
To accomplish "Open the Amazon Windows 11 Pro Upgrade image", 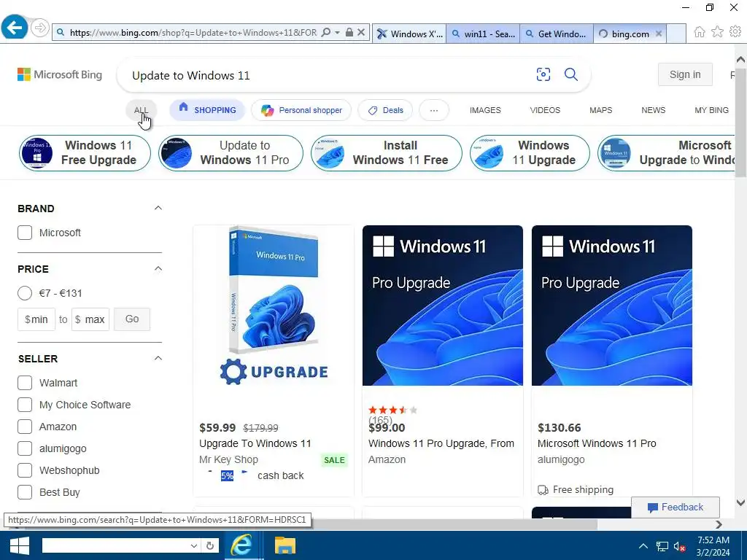I will pyautogui.click(x=443, y=306).
